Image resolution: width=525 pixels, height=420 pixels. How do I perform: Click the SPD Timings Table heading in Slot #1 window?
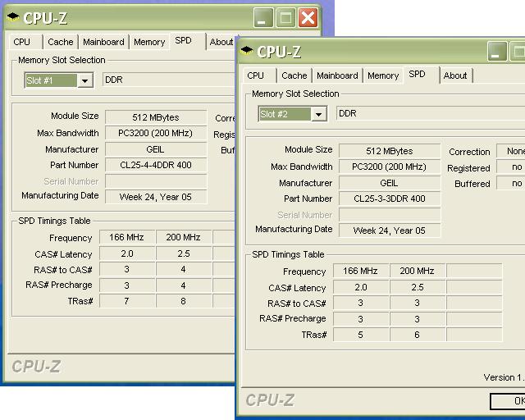[54, 221]
